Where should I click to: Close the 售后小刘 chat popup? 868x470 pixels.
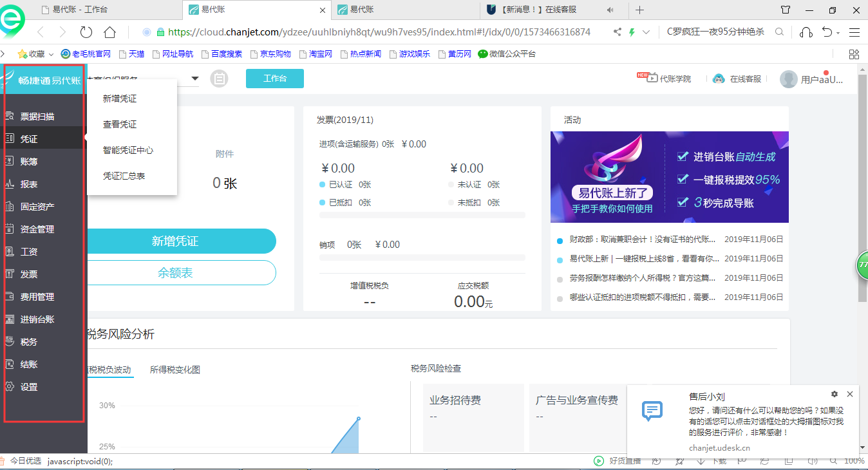850,394
